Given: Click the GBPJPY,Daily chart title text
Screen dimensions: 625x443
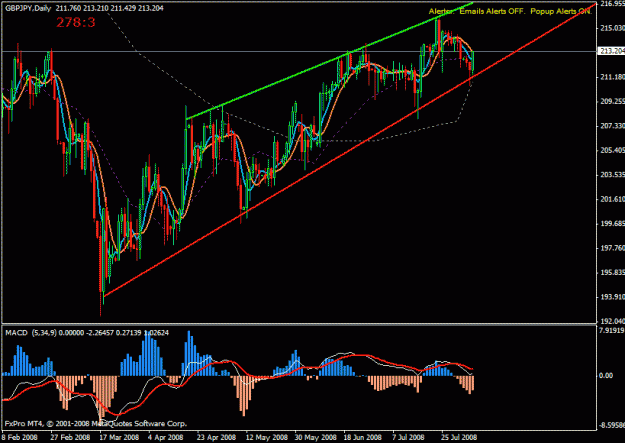Looking at the screenshot, I should (x=28, y=8).
